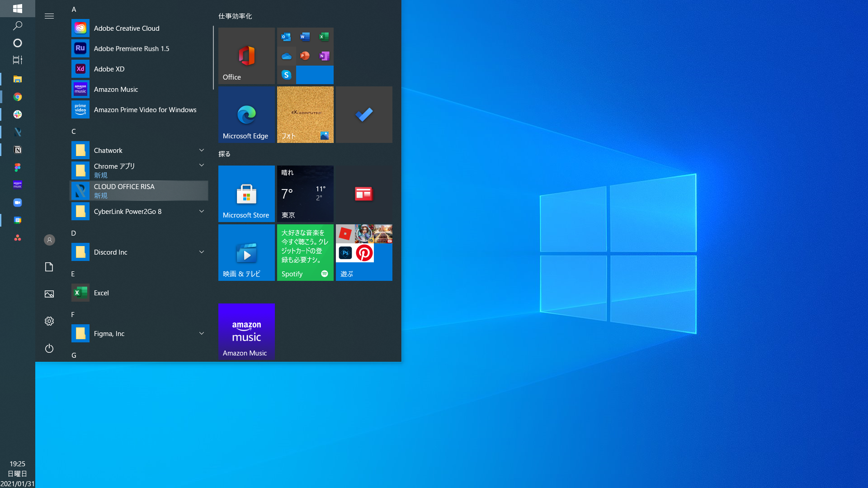
Task: Open the purple Amazon Music tile
Action: (246, 332)
